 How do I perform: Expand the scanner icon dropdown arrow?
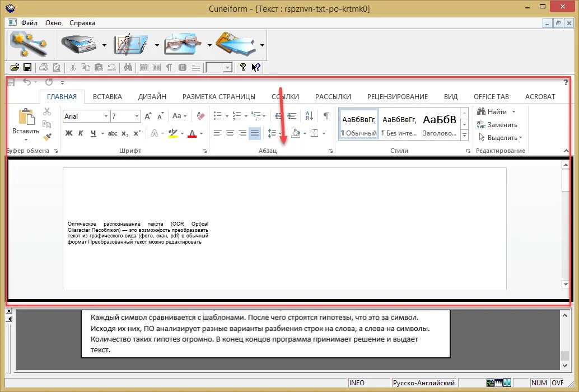104,45
